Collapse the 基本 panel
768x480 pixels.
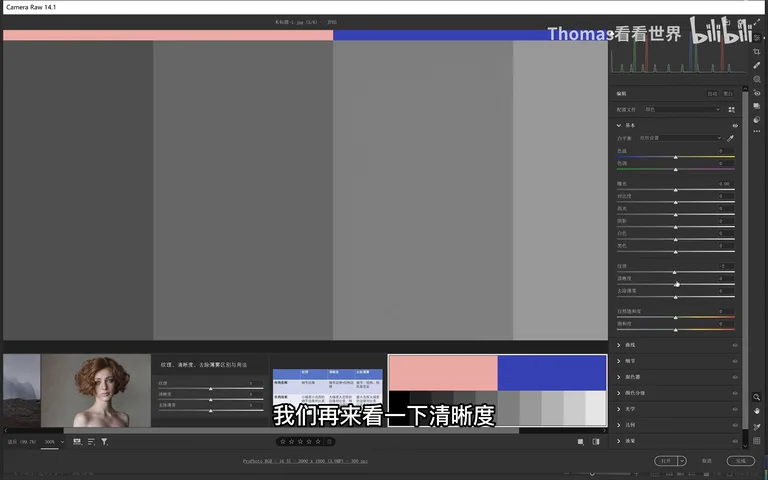pos(619,125)
